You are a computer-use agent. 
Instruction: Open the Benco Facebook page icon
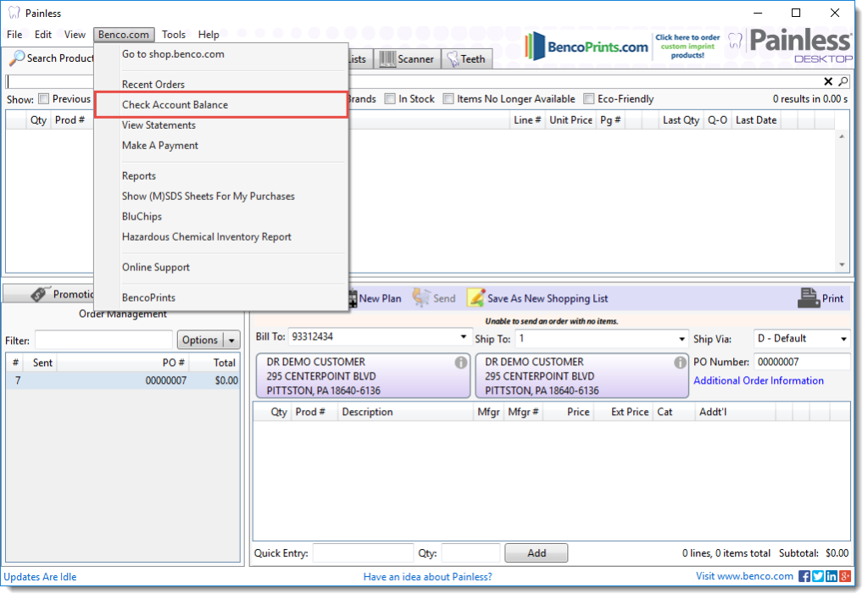click(x=804, y=576)
